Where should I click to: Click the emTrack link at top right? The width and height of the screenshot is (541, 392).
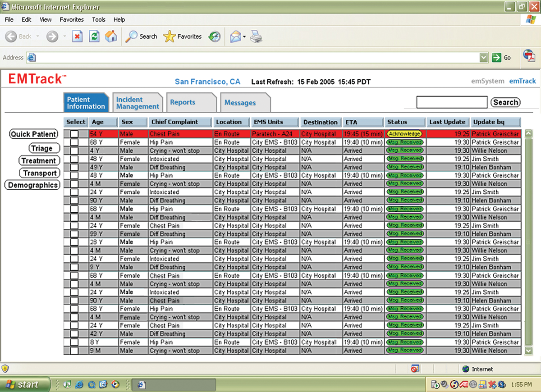point(523,81)
